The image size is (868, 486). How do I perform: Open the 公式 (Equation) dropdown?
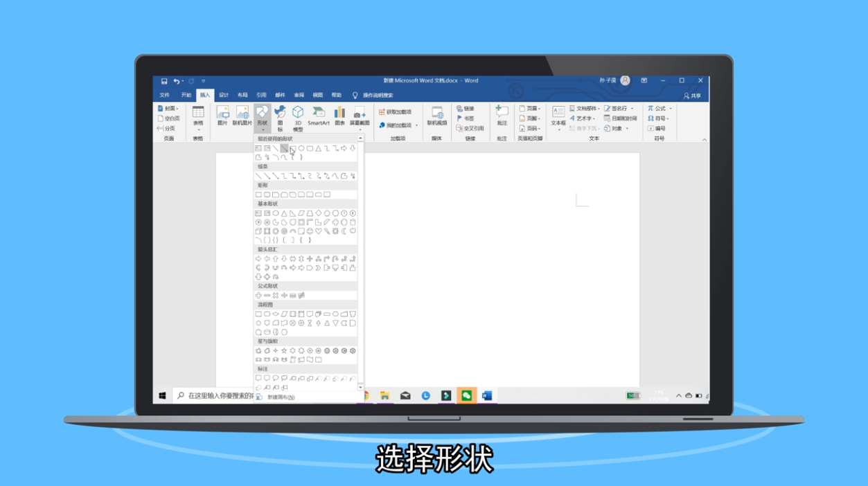(659, 109)
